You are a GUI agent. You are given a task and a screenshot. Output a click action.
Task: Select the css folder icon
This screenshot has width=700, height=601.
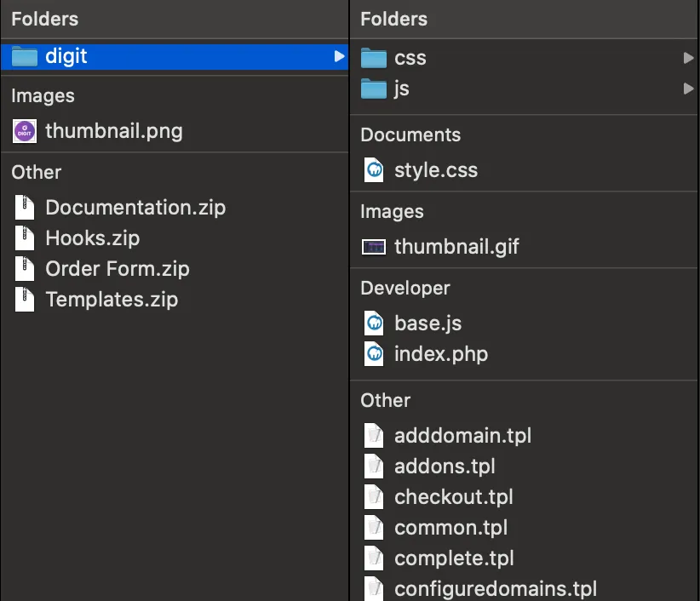[374, 58]
